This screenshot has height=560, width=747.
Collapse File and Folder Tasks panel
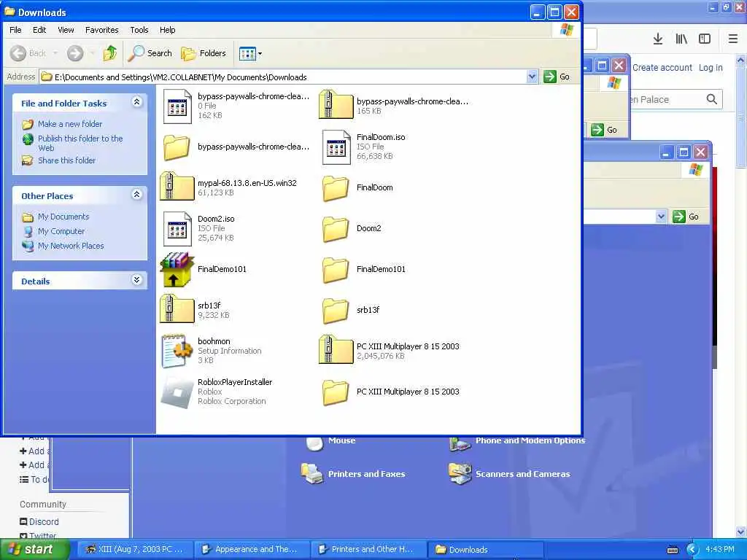(x=136, y=101)
